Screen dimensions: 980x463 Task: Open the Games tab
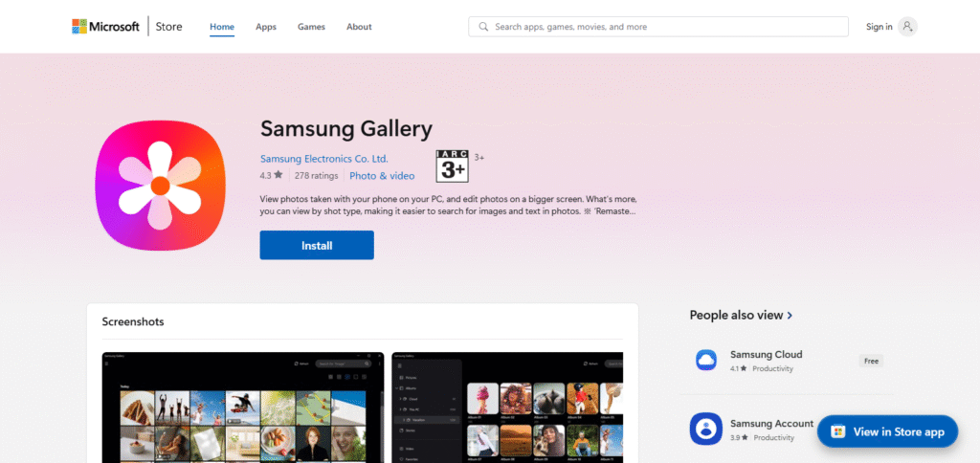click(x=311, y=27)
